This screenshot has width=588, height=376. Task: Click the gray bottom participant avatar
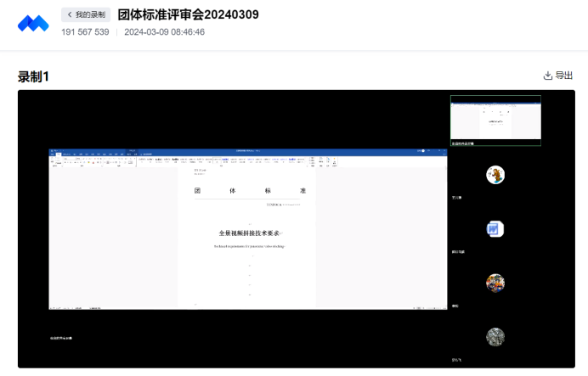point(495,337)
